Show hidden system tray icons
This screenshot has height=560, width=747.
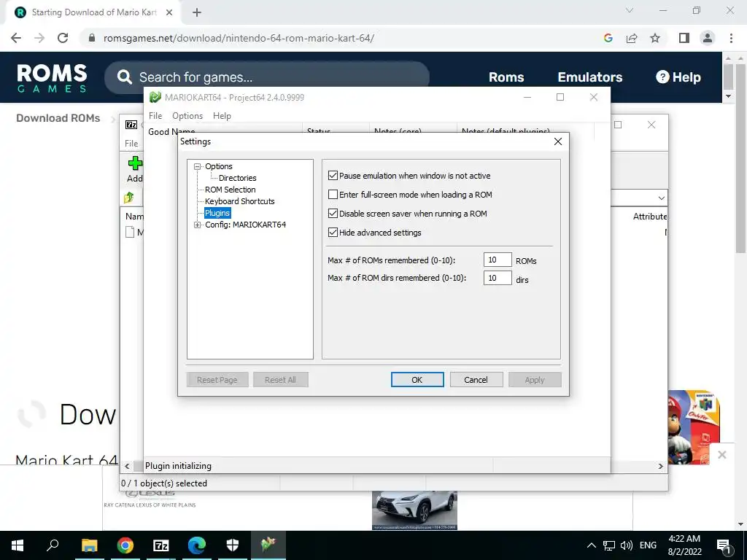[591, 545]
